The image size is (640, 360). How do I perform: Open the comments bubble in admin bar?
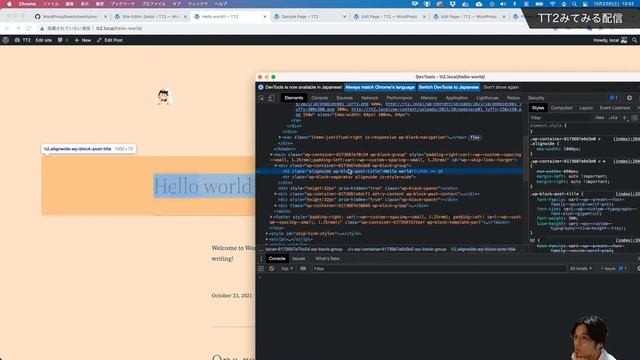pos(60,40)
